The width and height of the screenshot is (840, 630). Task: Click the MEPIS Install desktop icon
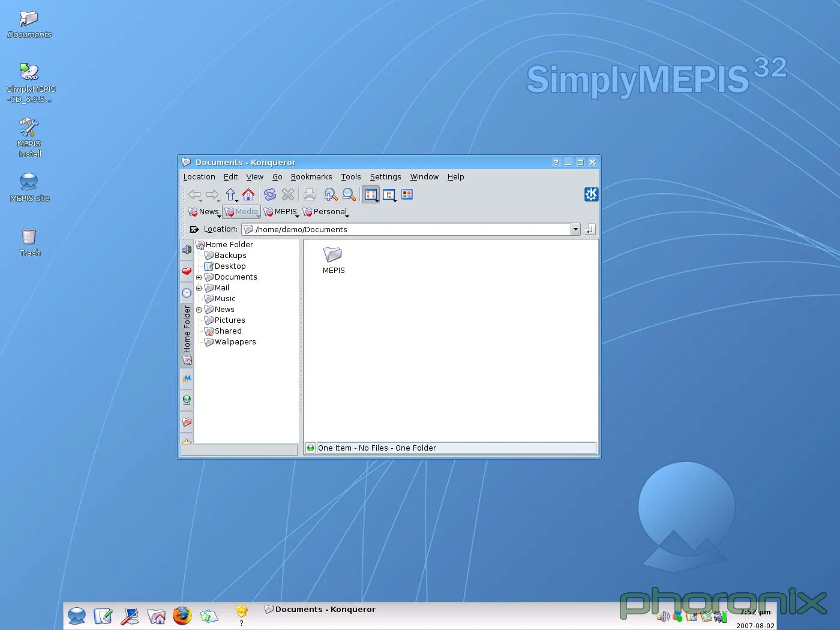point(29,137)
